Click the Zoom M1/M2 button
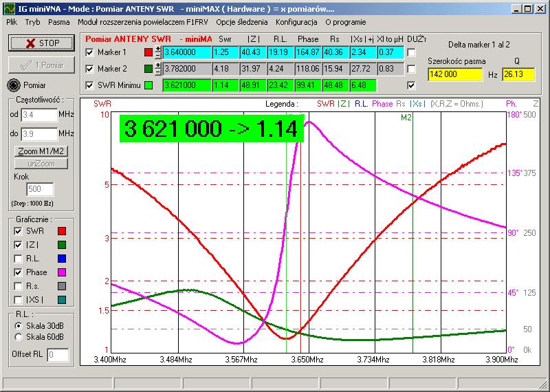The height and width of the screenshot is (392, 550). (x=41, y=151)
